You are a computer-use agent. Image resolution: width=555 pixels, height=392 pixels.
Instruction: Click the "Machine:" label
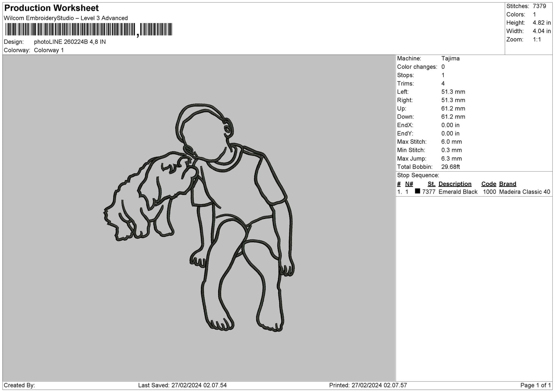[409, 59]
